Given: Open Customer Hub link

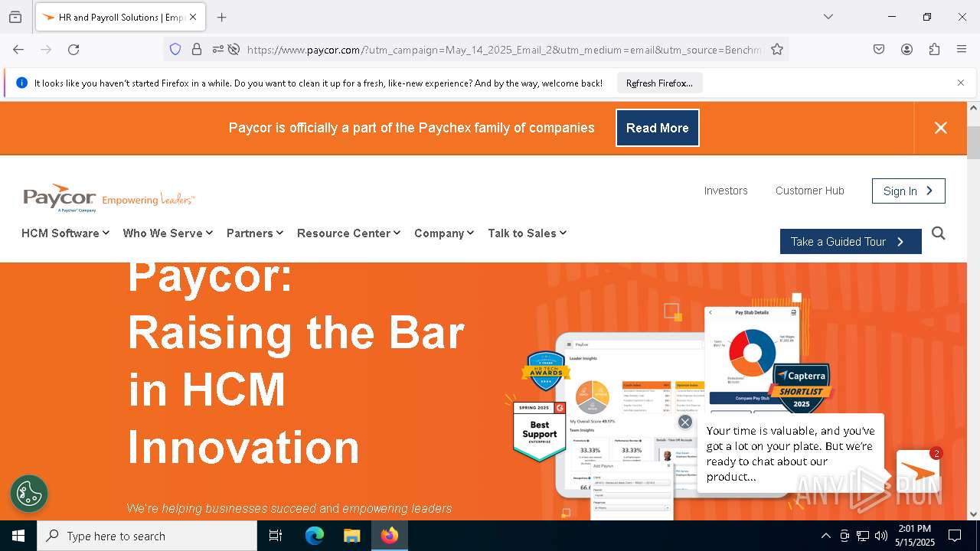Looking at the screenshot, I should 810,191.
